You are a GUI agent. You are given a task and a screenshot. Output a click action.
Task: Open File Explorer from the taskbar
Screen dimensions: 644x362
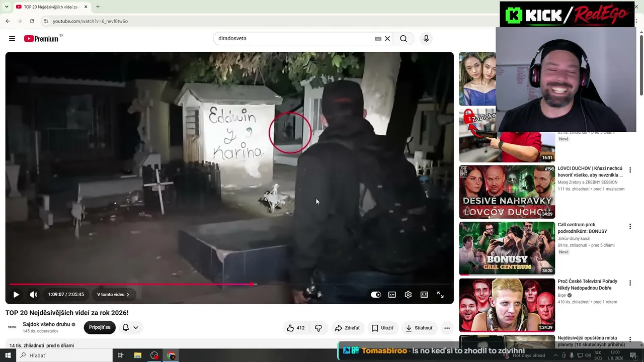click(138, 355)
